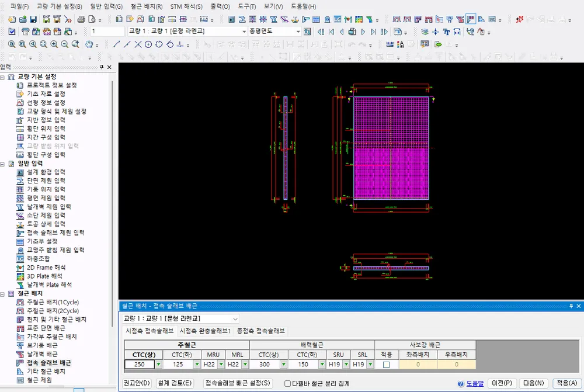584x392 pixels.
Task: Click the 설계 검토(E) button
Action: (x=175, y=383)
